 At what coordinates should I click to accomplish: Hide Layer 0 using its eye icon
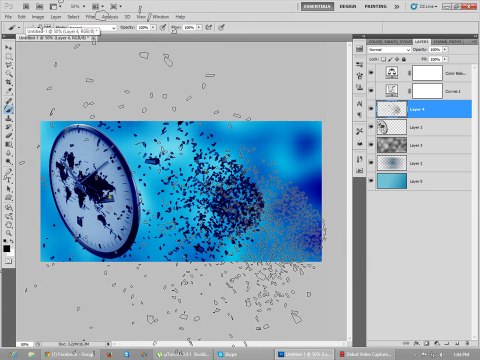pyautogui.click(x=371, y=181)
